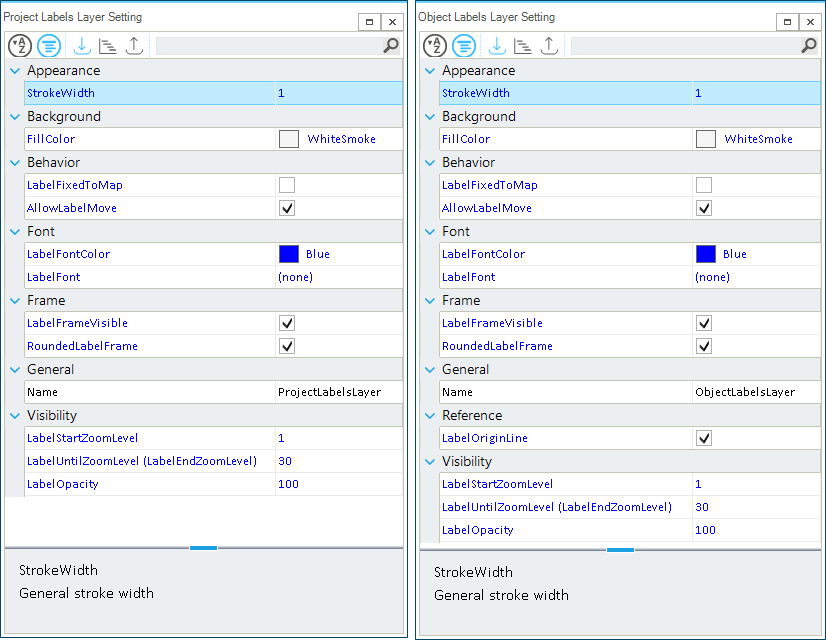
Task: Click search magnifier in Object Labels panel
Action: tap(809, 45)
